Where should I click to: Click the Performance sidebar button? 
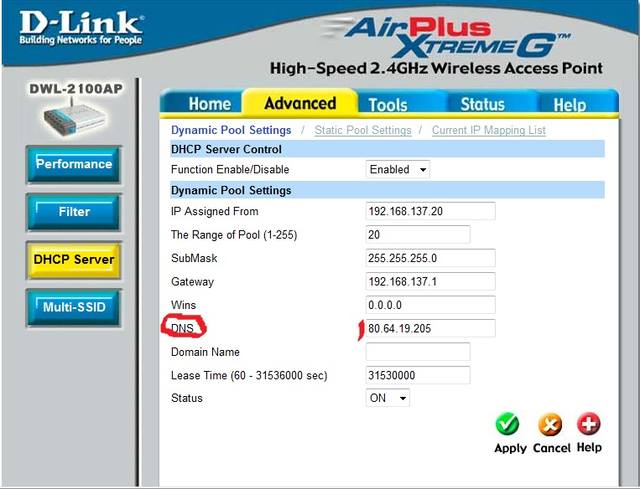(74, 164)
